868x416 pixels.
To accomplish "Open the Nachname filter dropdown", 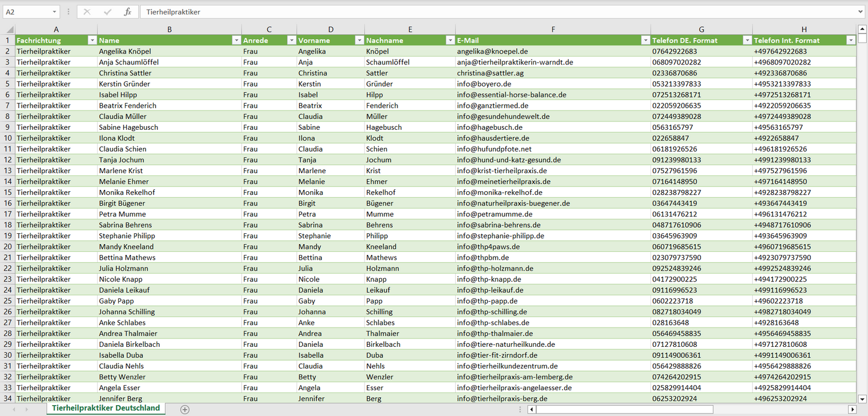I will point(450,40).
